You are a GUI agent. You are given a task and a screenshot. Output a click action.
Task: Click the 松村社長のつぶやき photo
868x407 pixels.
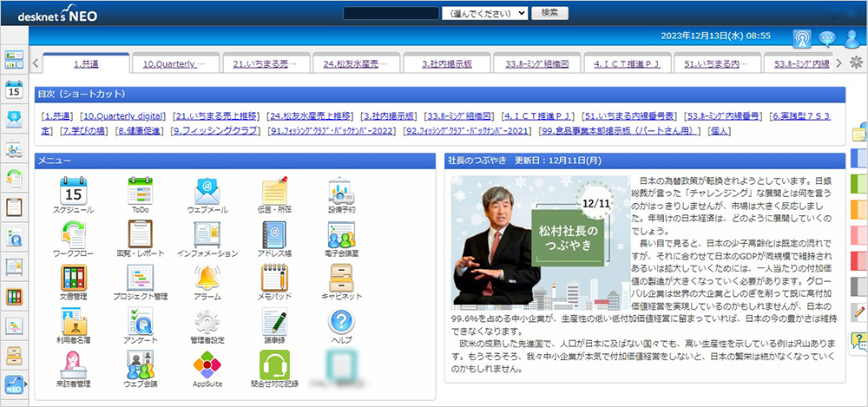click(540, 242)
